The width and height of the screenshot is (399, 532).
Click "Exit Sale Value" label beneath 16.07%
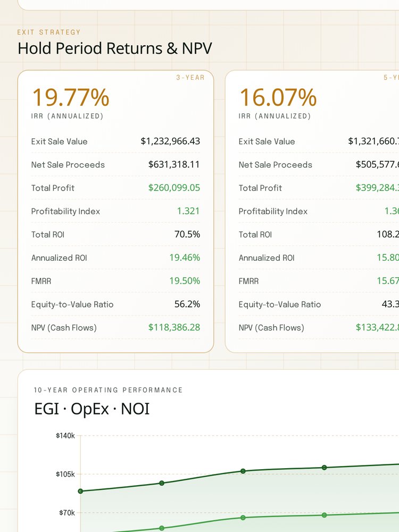tap(267, 142)
